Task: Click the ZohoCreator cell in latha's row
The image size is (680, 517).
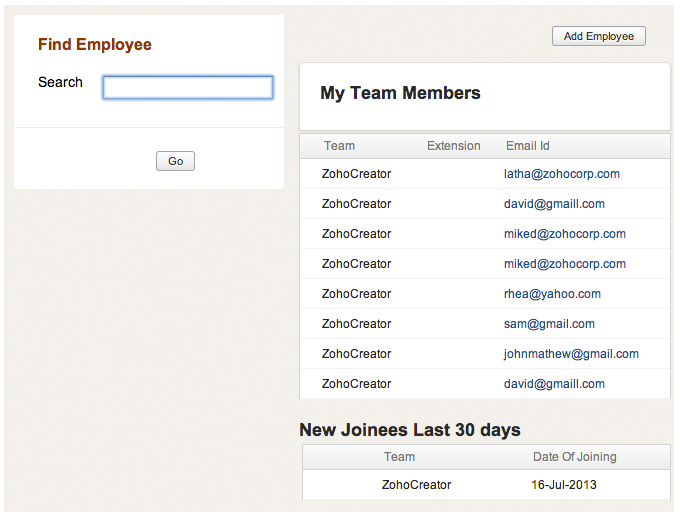Action: (x=356, y=174)
